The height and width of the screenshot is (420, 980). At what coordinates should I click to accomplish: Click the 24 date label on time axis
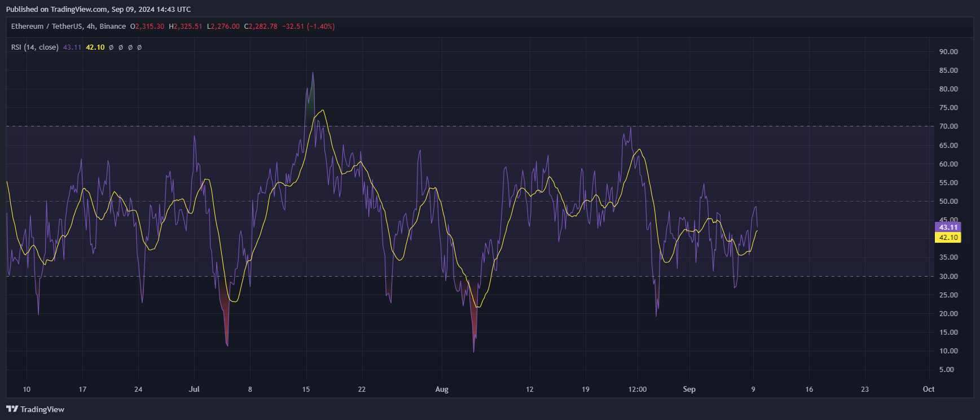[138, 390]
